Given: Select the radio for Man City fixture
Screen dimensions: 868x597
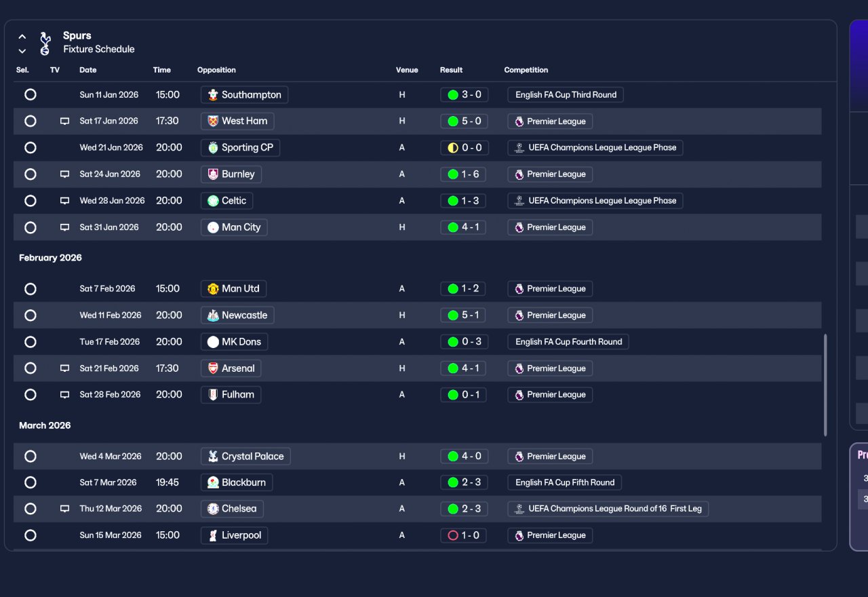Looking at the screenshot, I should click(31, 227).
